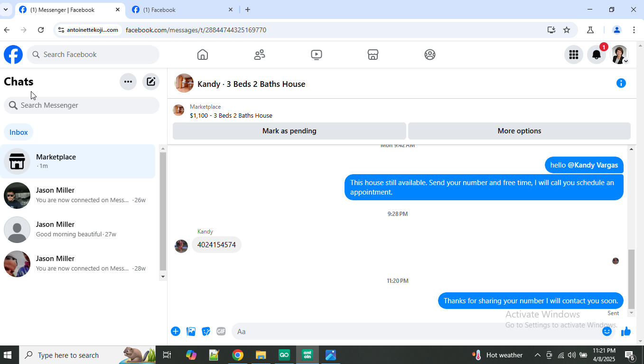The image size is (644, 364).
Task: Open Chats options three-dot button
Action: coord(128,82)
